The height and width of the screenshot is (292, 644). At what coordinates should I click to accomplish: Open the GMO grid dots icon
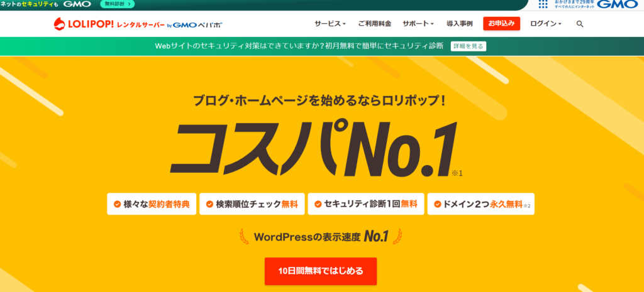(543, 4)
